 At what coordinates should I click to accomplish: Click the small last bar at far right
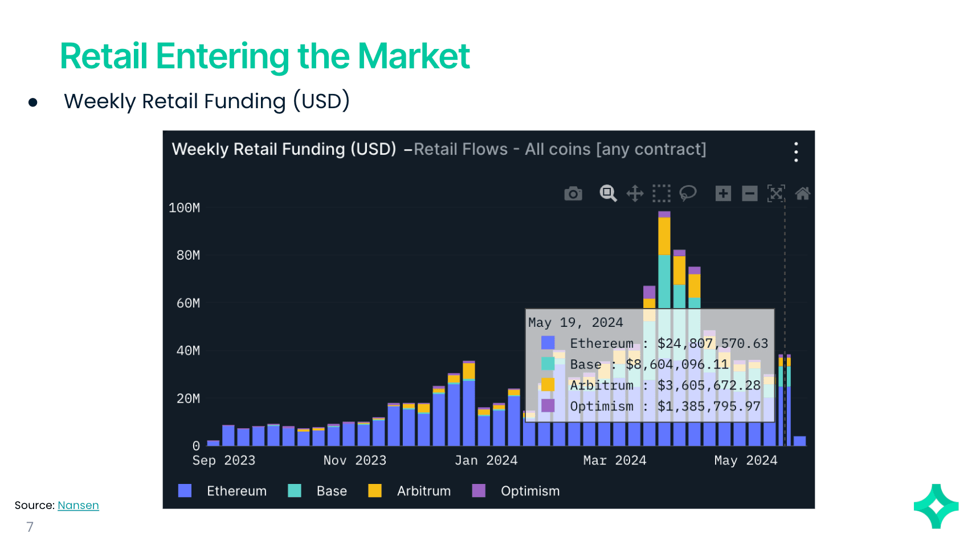799,441
